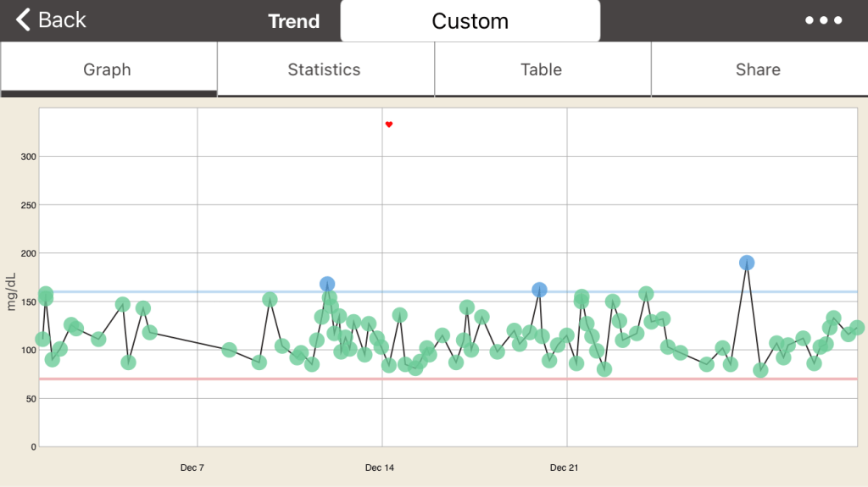Image resolution: width=868 pixels, height=487 pixels.
Task: Tap the Back chevron arrow
Action: click(24, 19)
